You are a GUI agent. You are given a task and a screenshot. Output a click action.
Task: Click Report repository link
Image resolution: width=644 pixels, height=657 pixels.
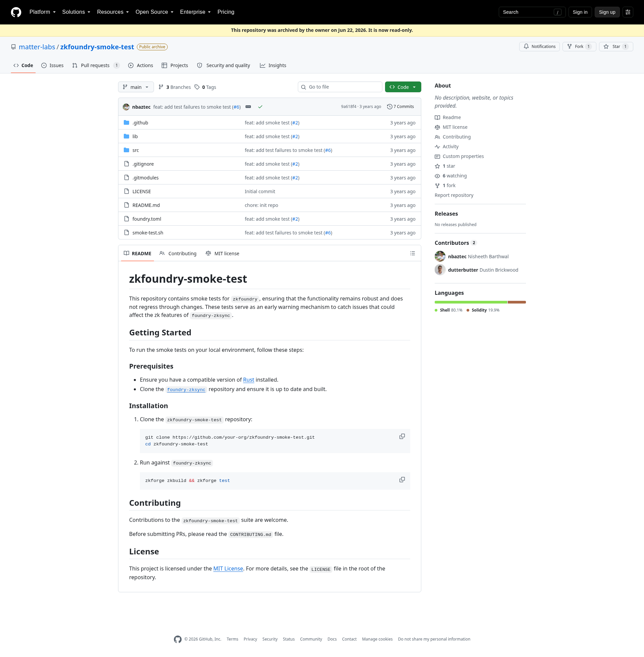point(454,196)
